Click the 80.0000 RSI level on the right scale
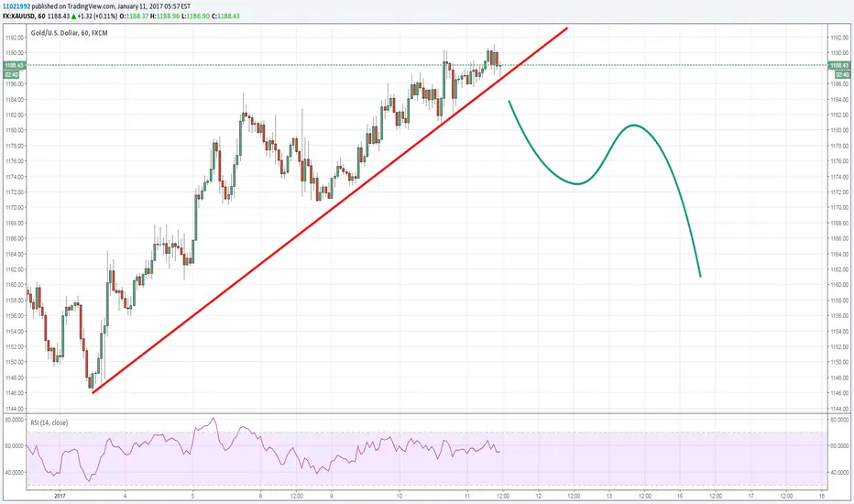This screenshot has height=504, width=854. click(840, 420)
